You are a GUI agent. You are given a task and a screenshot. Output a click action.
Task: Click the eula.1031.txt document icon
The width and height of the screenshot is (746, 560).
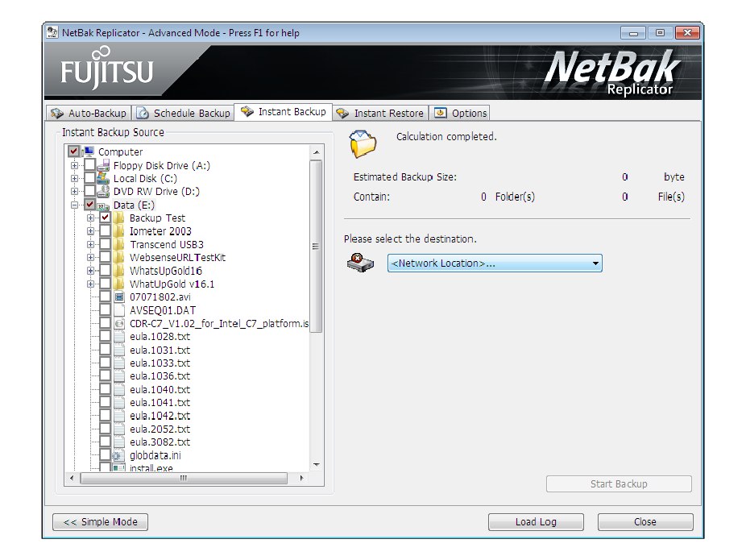[x=119, y=350]
